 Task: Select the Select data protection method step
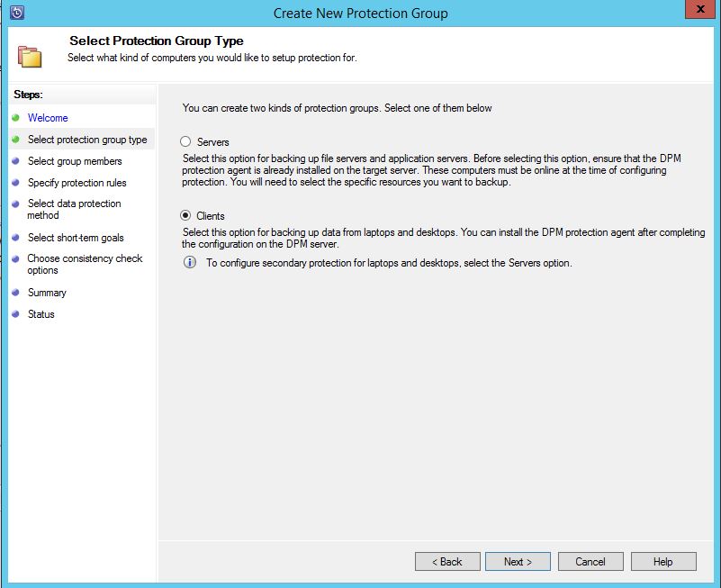pyautogui.click(x=74, y=210)
